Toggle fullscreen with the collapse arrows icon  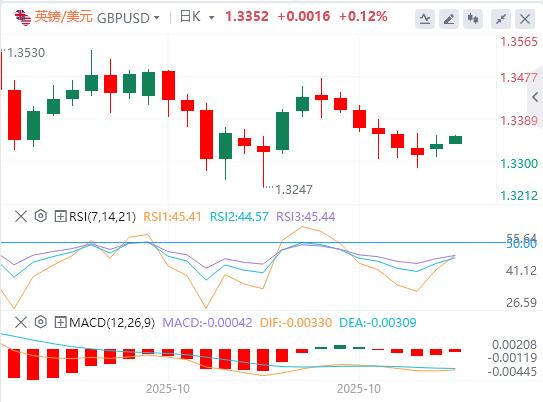(x=501, y=19)
